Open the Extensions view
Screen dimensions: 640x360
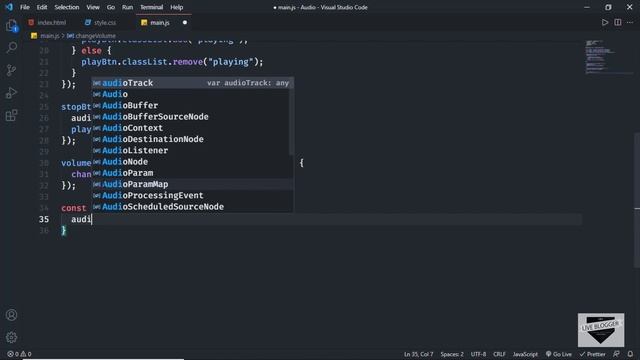tap(11, 115)
